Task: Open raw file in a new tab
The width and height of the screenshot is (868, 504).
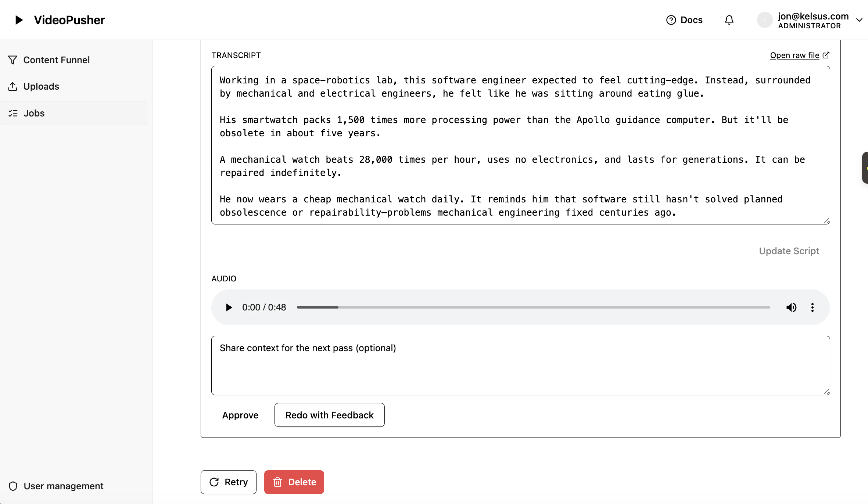Action: 800,55
